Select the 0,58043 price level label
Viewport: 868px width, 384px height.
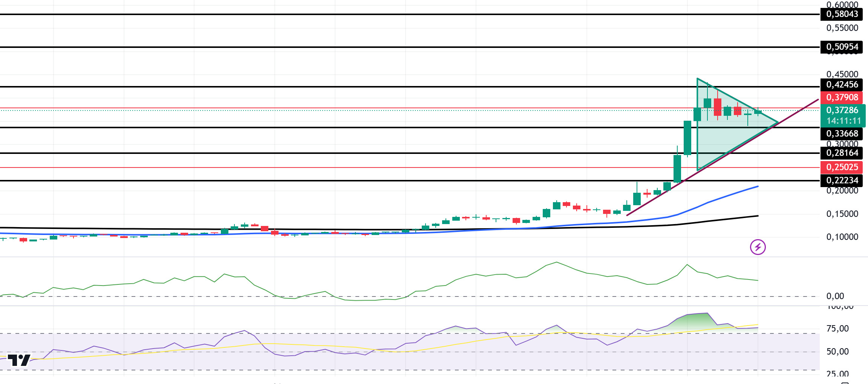tap(842, 14)
